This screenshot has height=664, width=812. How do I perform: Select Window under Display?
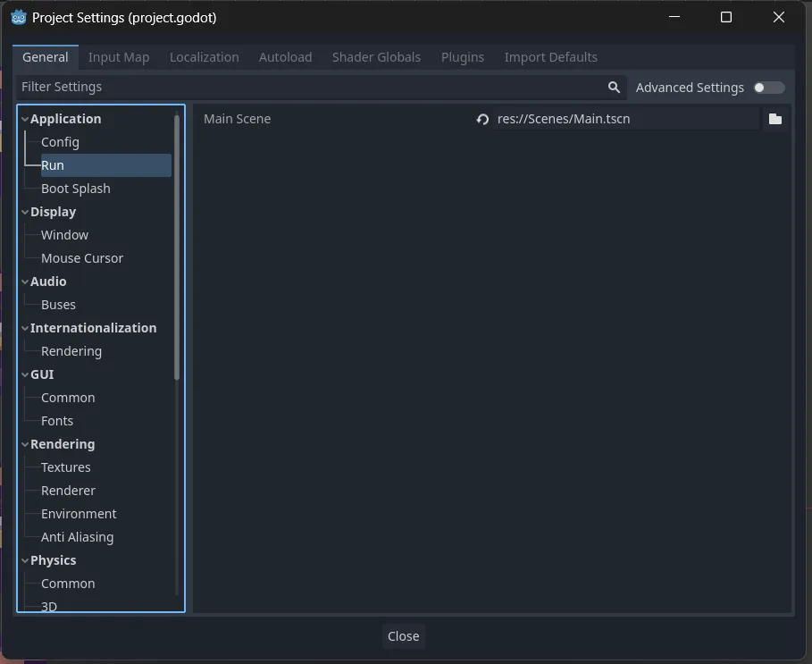pyautogui.click(x=64, y=235)
